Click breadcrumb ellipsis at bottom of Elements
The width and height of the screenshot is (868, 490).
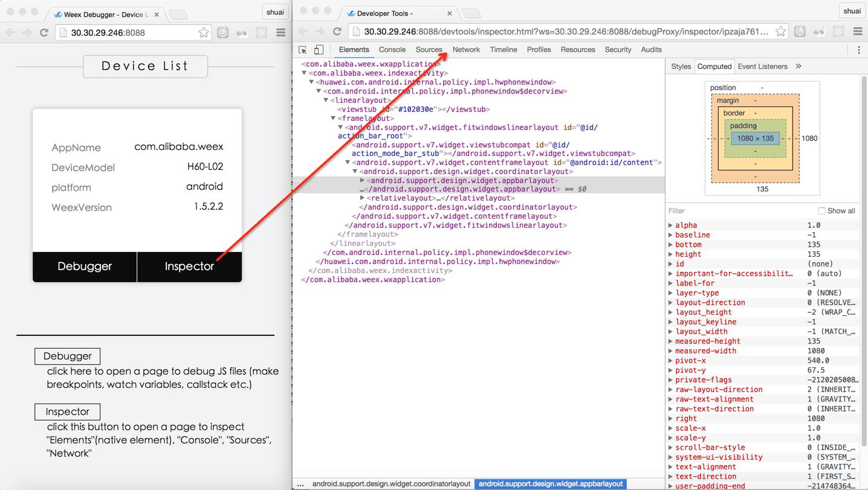point(300,484)
